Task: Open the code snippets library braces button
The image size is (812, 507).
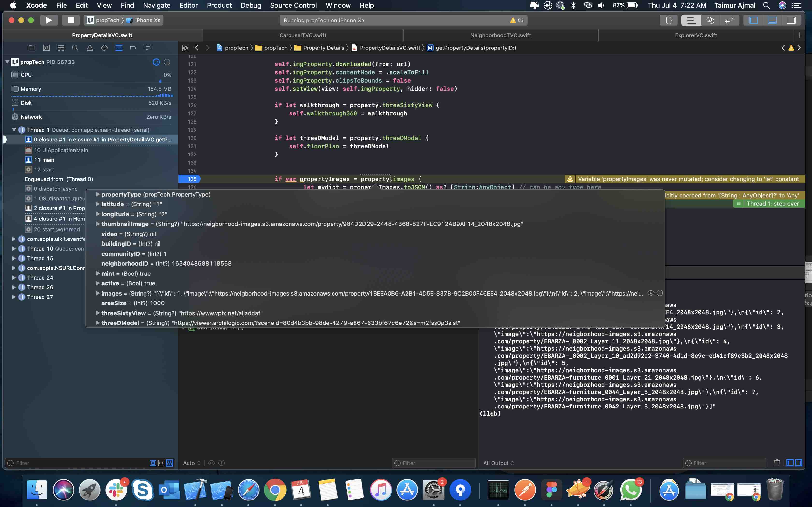Action: coord(668,20)
